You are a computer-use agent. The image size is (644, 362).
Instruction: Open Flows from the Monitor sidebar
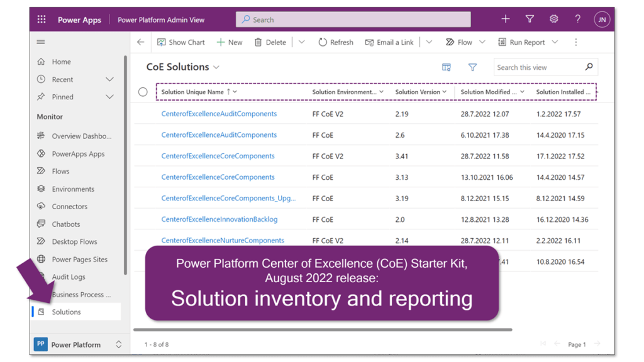point(60,171)
